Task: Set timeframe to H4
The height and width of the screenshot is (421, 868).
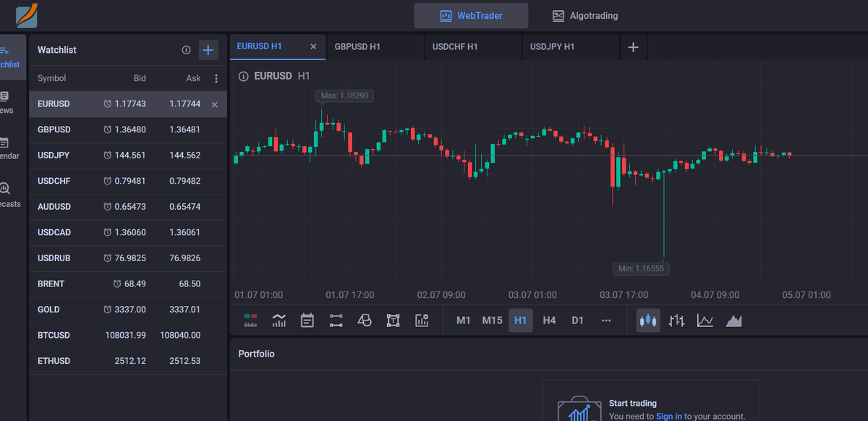Action: coord(549,320)
